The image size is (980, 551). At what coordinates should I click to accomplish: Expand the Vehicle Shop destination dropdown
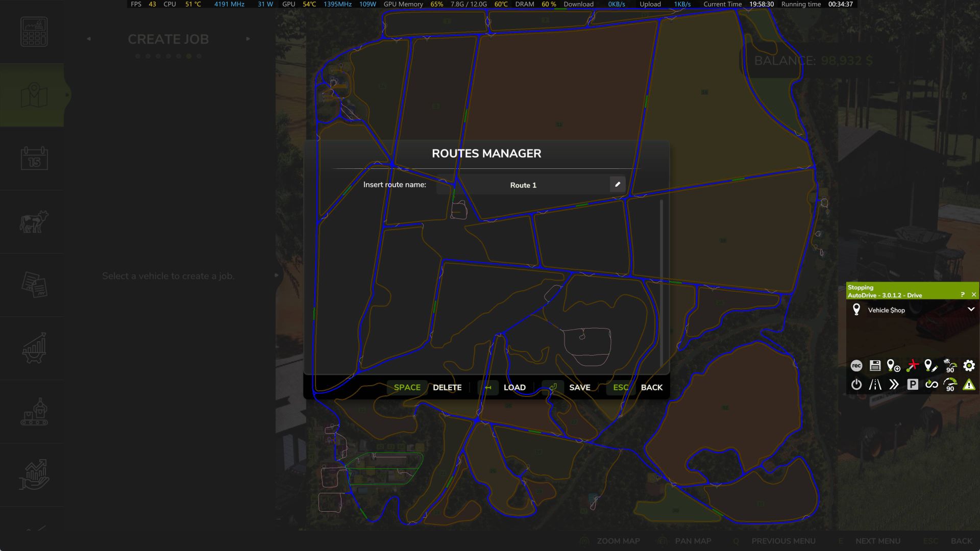971,309
